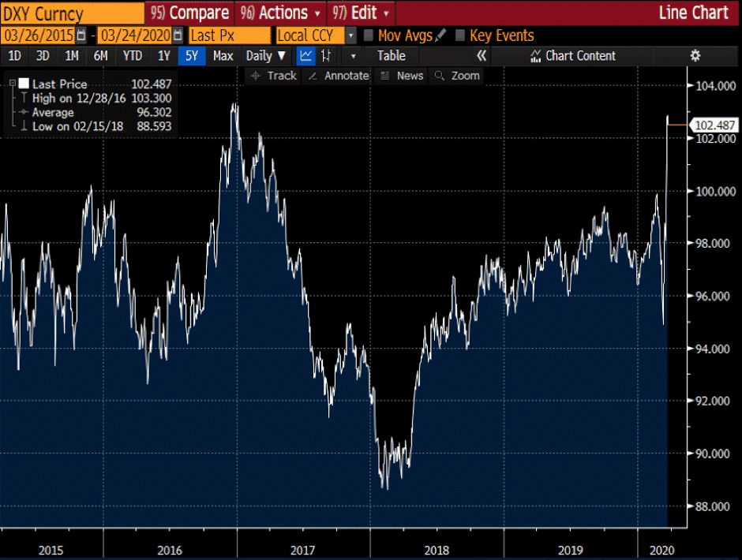Open chart settings gear icon

(695, 56)
